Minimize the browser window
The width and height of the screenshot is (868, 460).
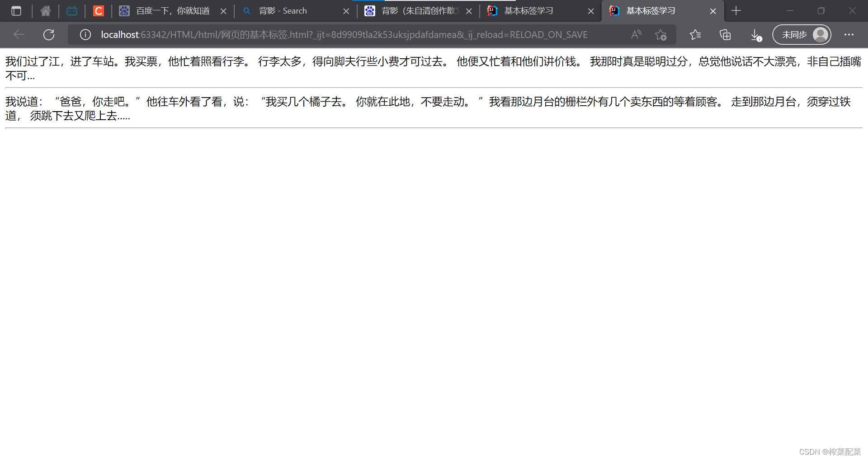coord(790,11)
